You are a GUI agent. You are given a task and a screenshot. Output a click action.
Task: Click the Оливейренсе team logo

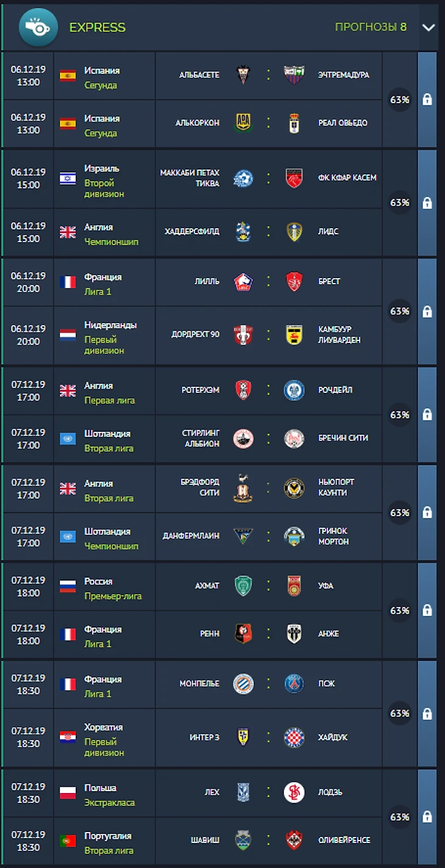point(294,841)
